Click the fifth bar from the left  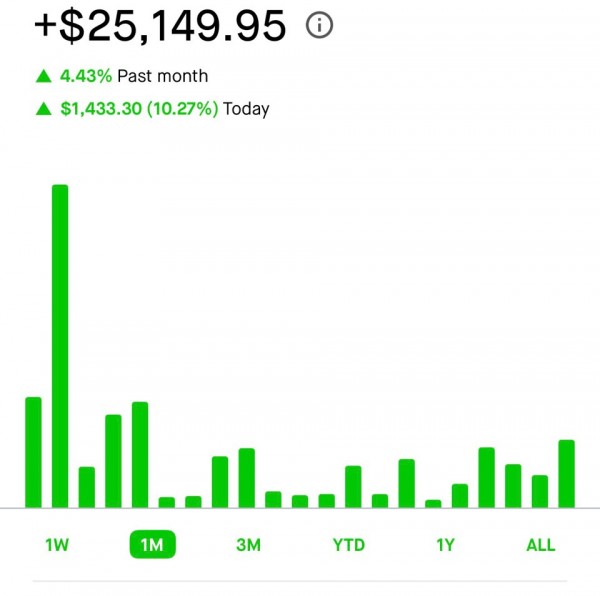pos(140,455)
